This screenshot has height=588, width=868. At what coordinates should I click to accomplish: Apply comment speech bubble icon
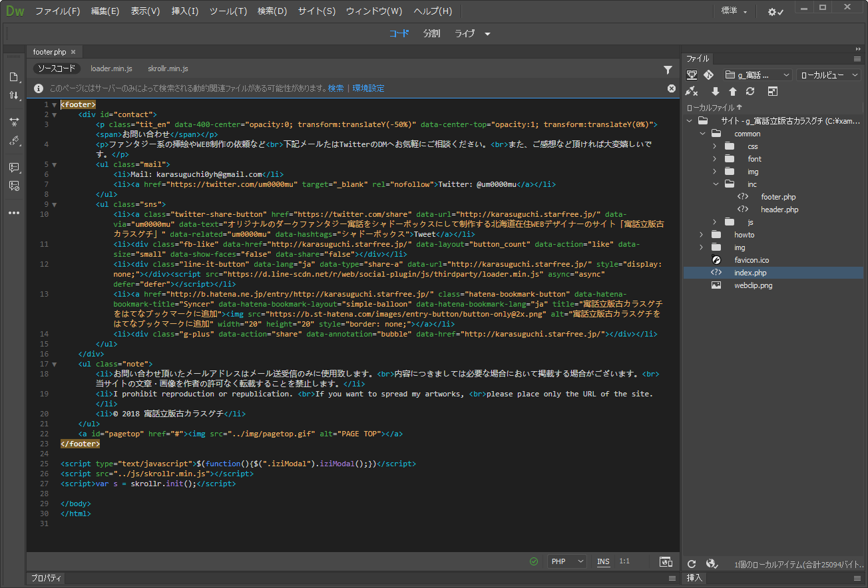click(x=13, y=167)
